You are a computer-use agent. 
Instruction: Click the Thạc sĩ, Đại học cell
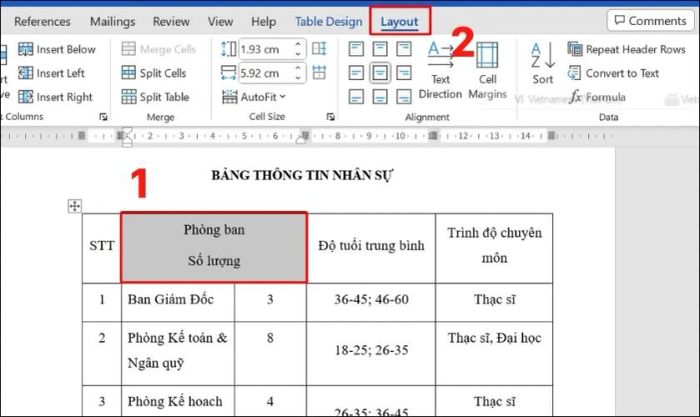494,353
